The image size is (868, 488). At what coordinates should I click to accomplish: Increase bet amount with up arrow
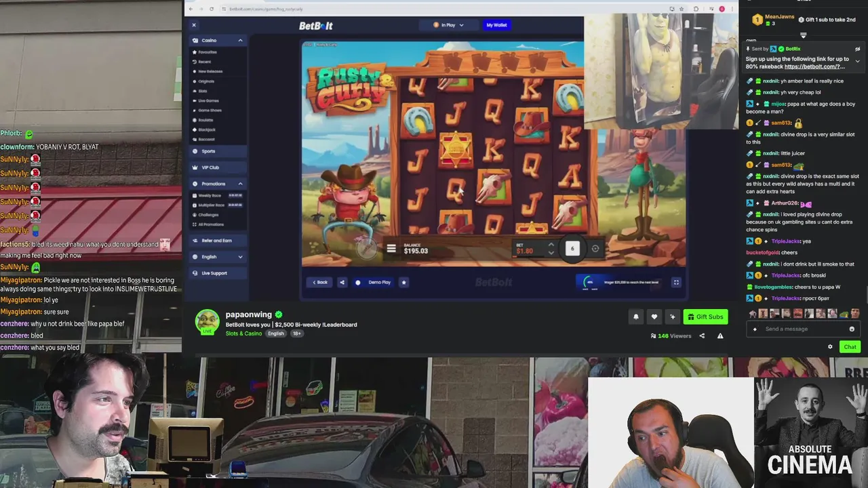click(551, 245)
